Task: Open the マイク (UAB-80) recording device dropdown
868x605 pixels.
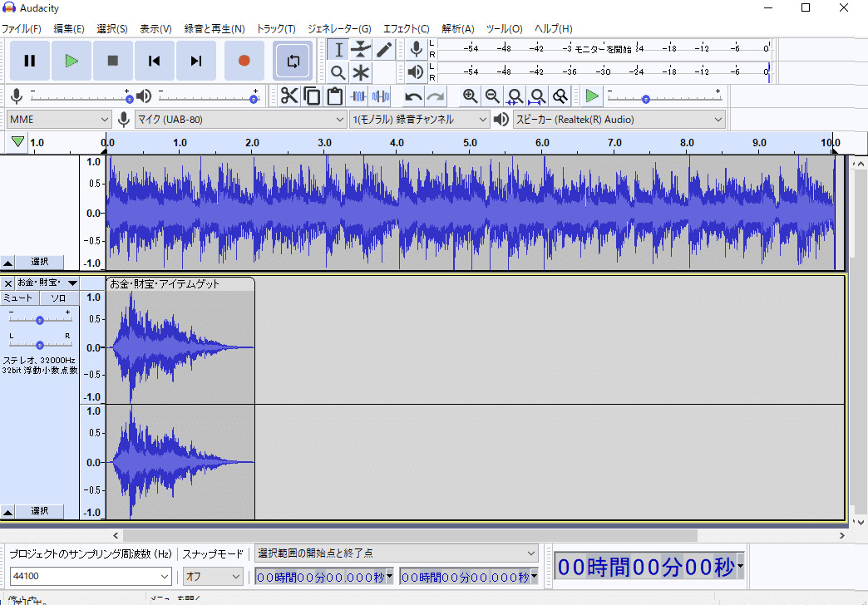Action: click(240, 120)
